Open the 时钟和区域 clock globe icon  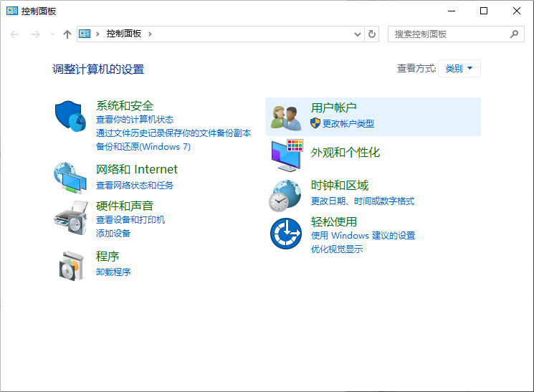point(285,196)
